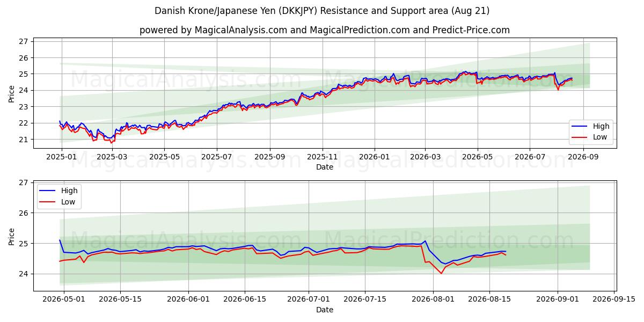Select the 'Low' legend entry in the upper chart

tap(599, 137)
